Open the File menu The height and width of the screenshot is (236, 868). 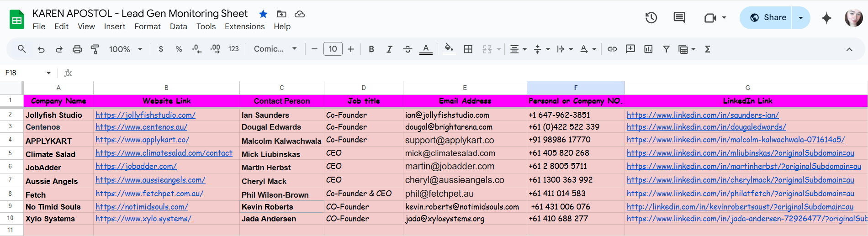pos(39,26)
